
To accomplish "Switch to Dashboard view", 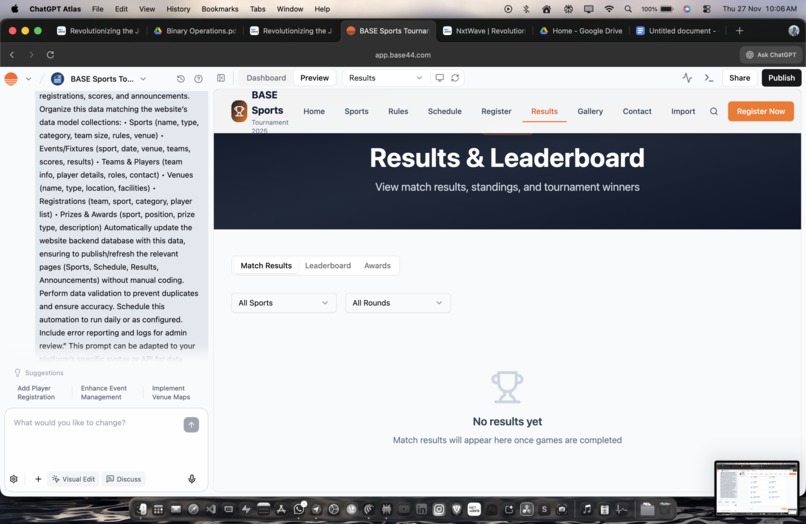I will pyautogui.click(x=266, y=78).
